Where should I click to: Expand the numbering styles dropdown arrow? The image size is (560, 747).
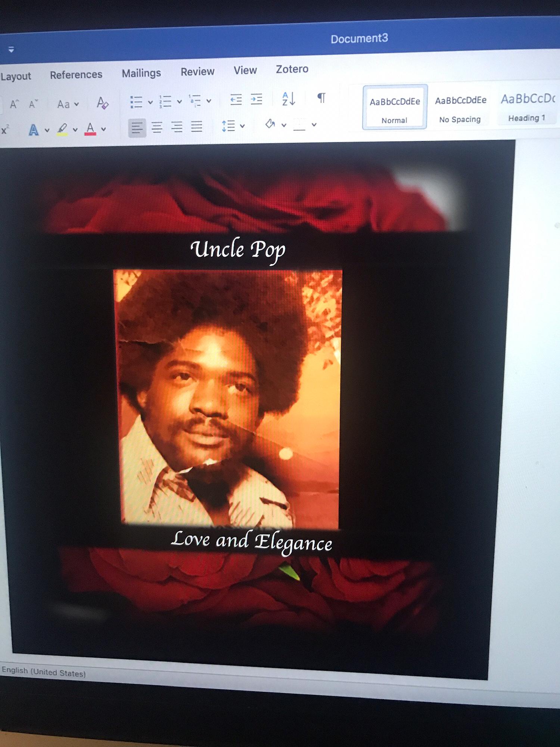click(179, 101)
